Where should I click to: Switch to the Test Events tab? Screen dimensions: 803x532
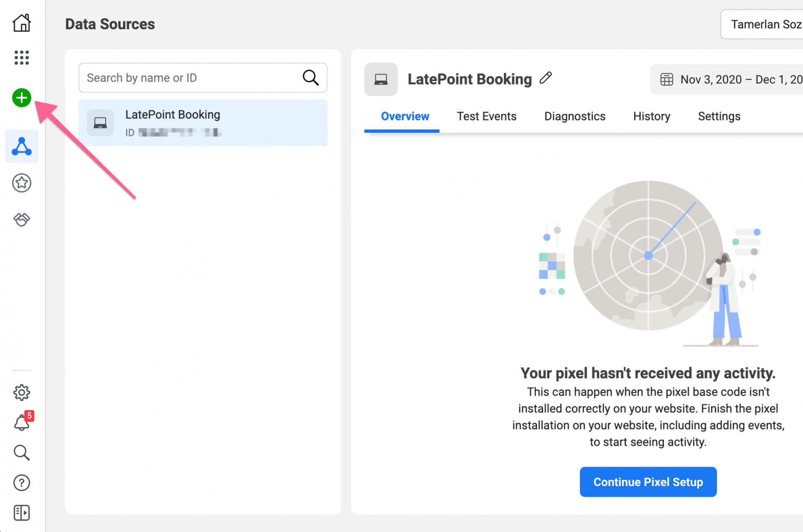(x=486, y=117)
